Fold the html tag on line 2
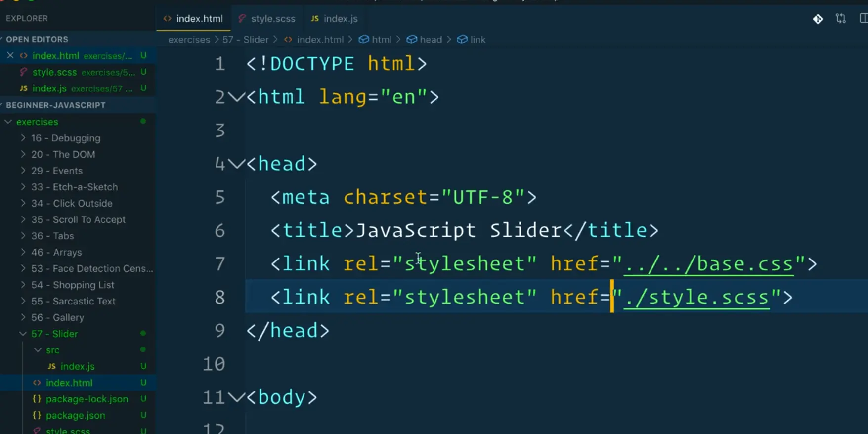This screenshot has width=868, height=434. pyautogui.click(x=237, y=97)
